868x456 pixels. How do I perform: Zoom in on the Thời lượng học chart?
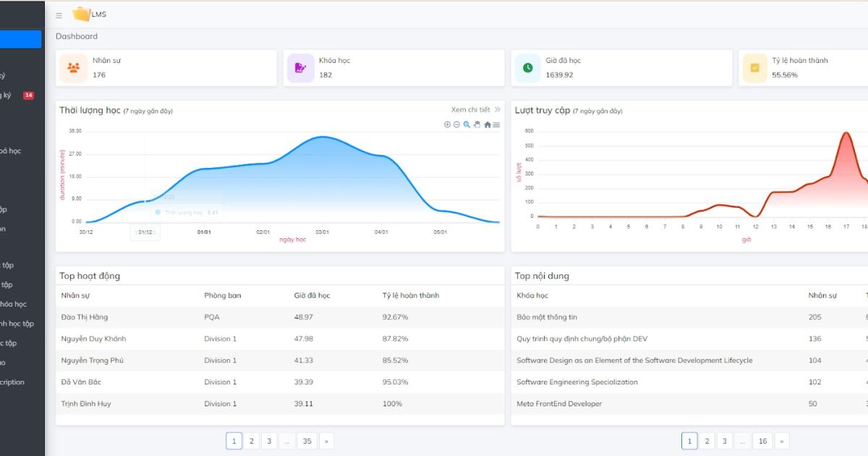click(447, 124)
